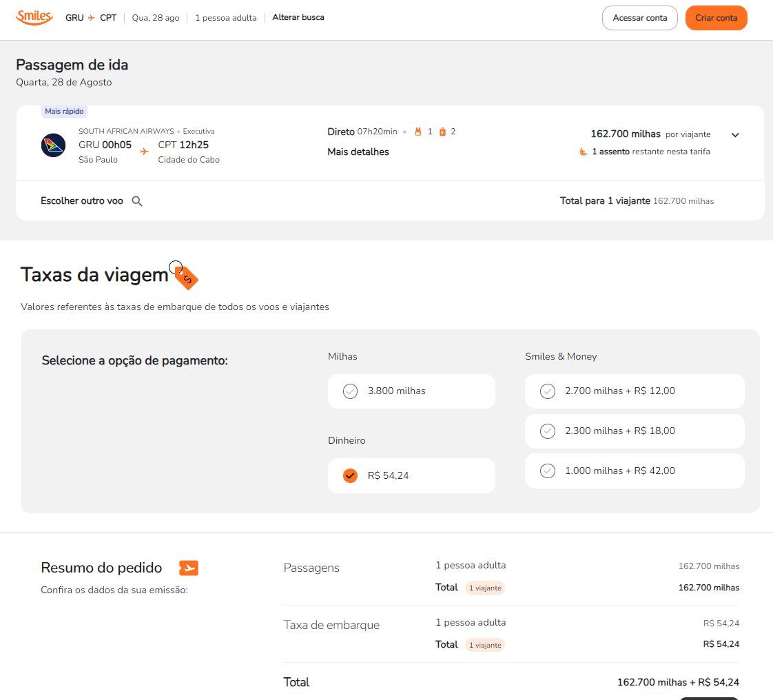Click the Escolher outro voo link
This screenshot has width=773, height=700.
(x=82, y=201)
